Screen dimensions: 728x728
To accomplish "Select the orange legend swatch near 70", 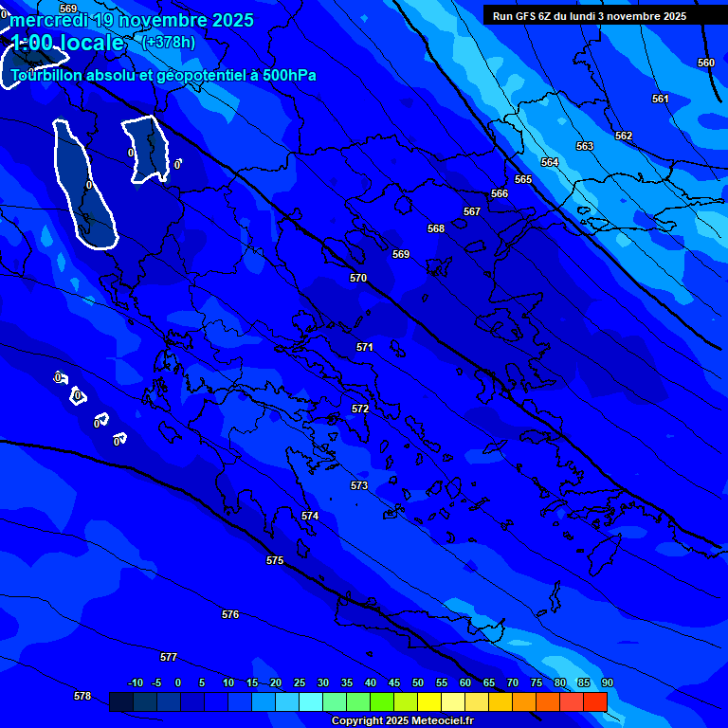I will 523,701.
